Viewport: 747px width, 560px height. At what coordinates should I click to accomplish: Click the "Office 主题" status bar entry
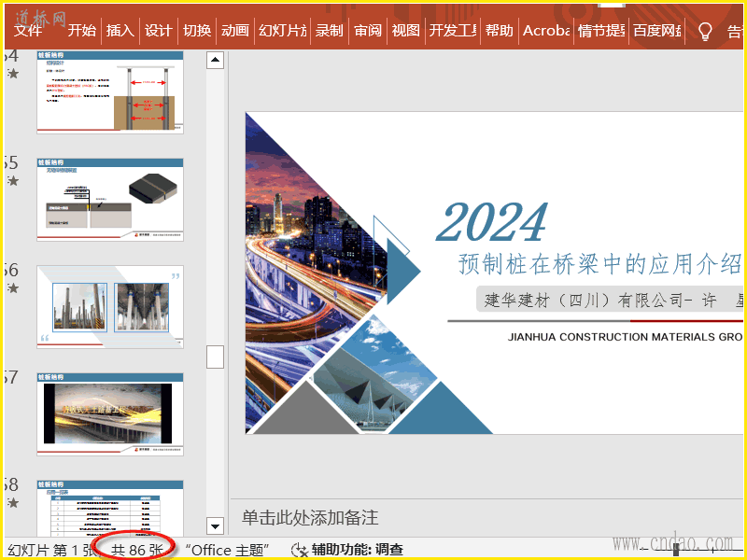pos(227,550)
